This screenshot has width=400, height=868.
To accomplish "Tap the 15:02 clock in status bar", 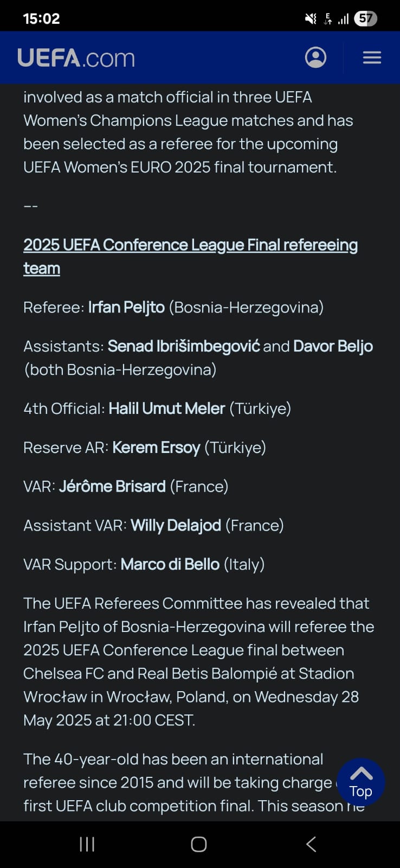I will click(x=41, y=18).
